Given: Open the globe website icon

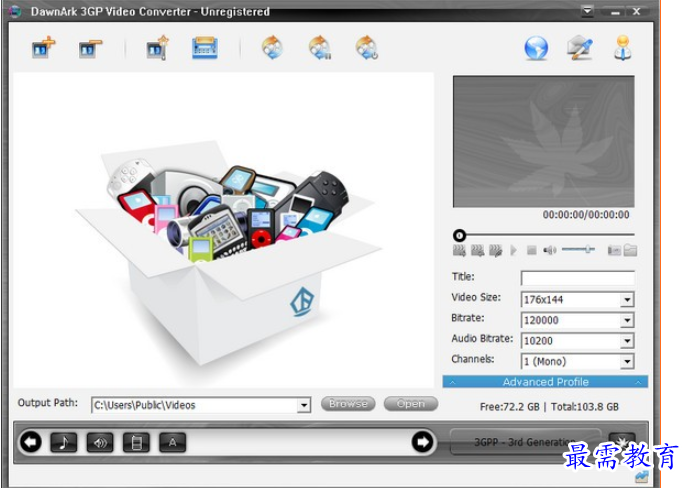Looking at the screenshot, I should pos(536,48).
